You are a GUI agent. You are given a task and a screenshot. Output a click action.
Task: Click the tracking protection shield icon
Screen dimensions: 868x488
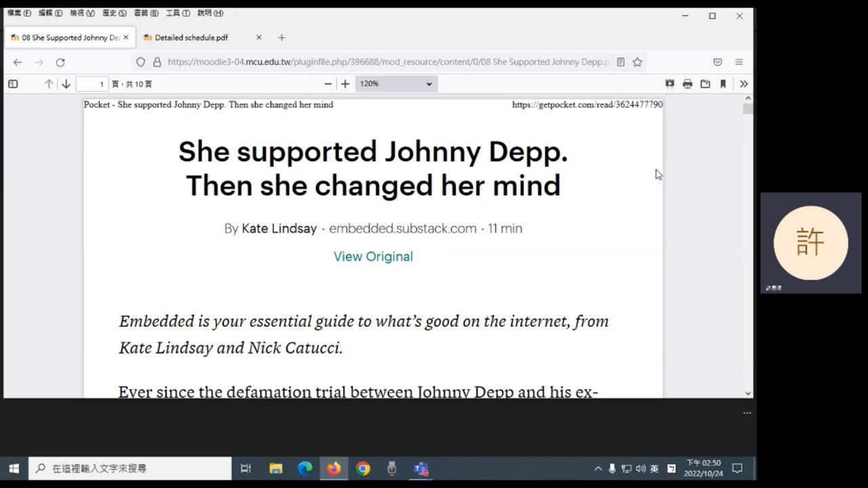(140, 62)
